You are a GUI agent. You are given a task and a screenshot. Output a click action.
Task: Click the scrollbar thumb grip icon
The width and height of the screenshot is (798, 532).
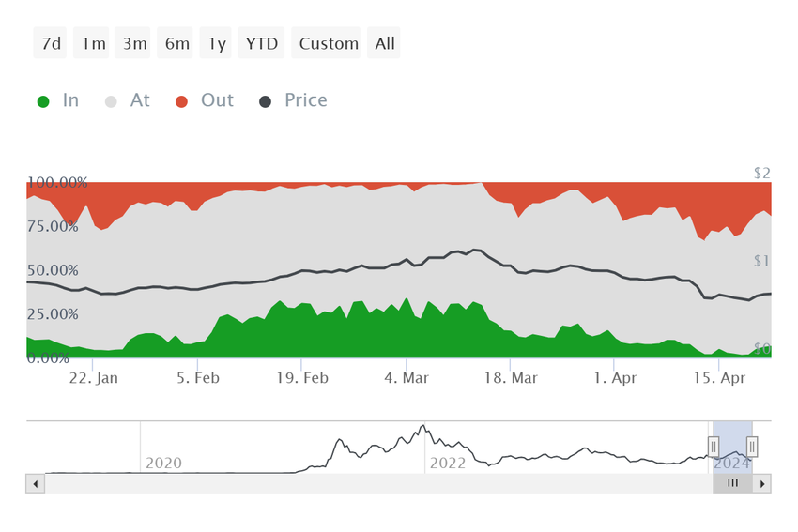click(x=733, y=483)
